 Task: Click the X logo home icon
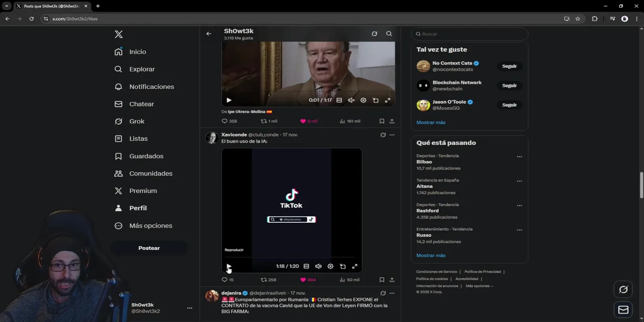click(x=119, y=34)
